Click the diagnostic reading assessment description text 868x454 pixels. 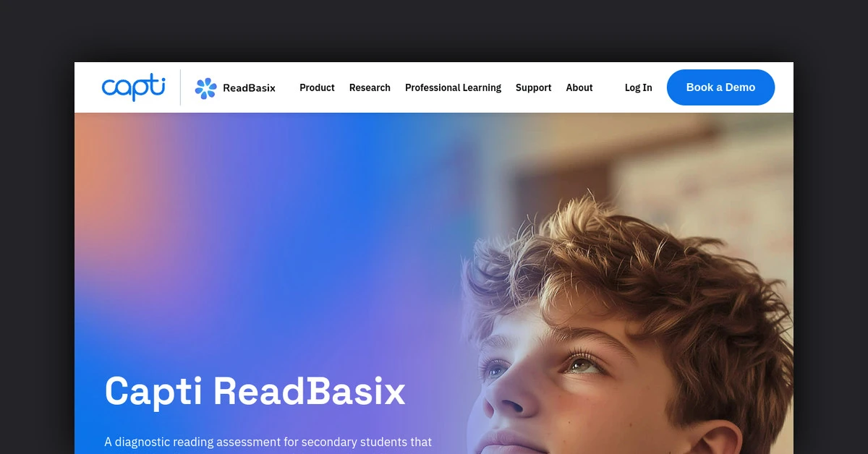click(268, 442)
